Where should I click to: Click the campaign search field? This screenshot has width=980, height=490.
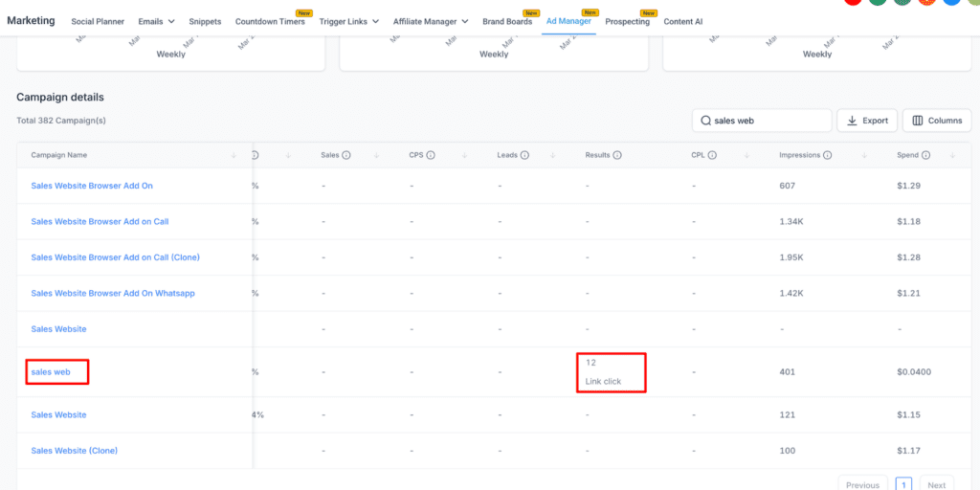coord(762,121)
